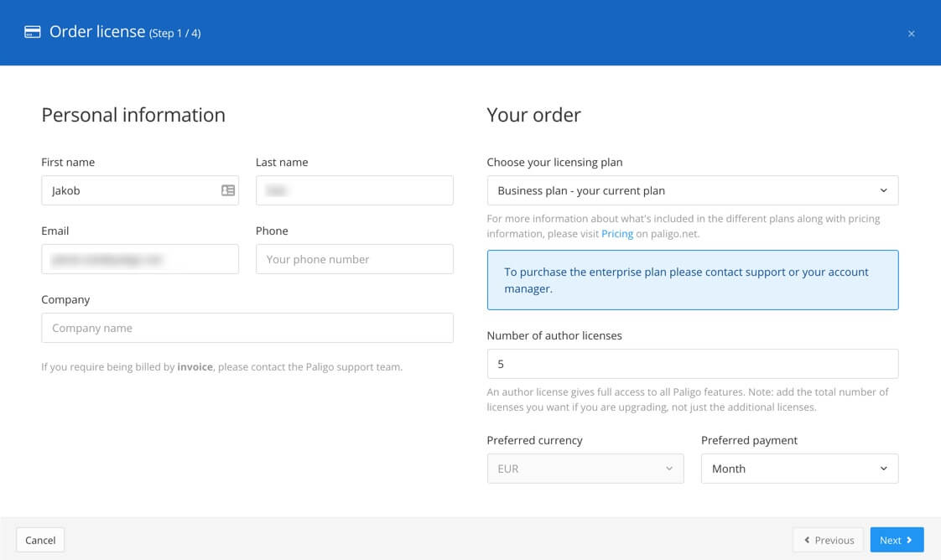Click the Previous button
Viewport: 941px width, 560px height.
828,540
